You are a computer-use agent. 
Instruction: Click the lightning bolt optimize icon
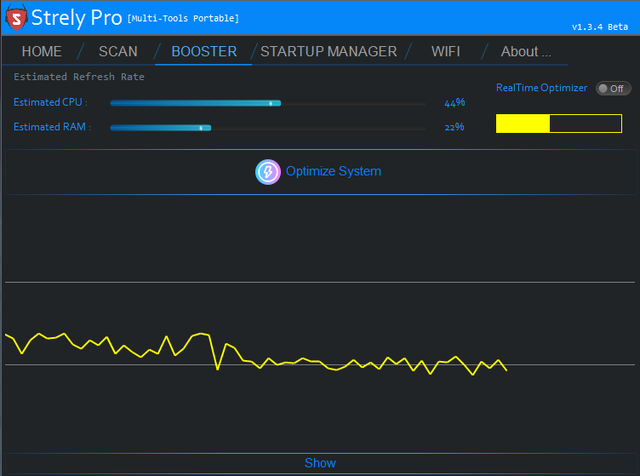(268, 172)
